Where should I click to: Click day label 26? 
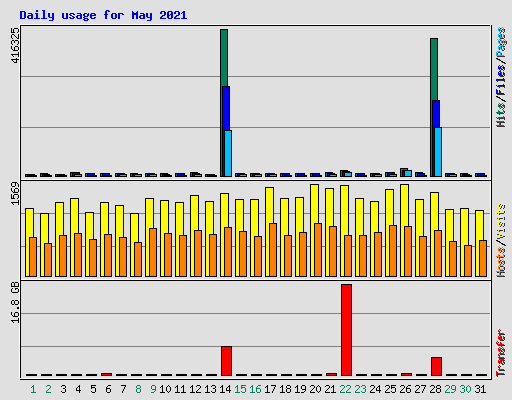coord(405,389)
